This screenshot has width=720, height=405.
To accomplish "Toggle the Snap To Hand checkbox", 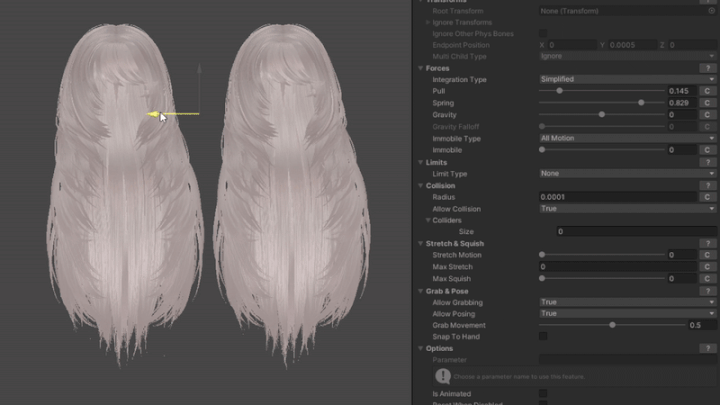I will [x=544, y=337].
